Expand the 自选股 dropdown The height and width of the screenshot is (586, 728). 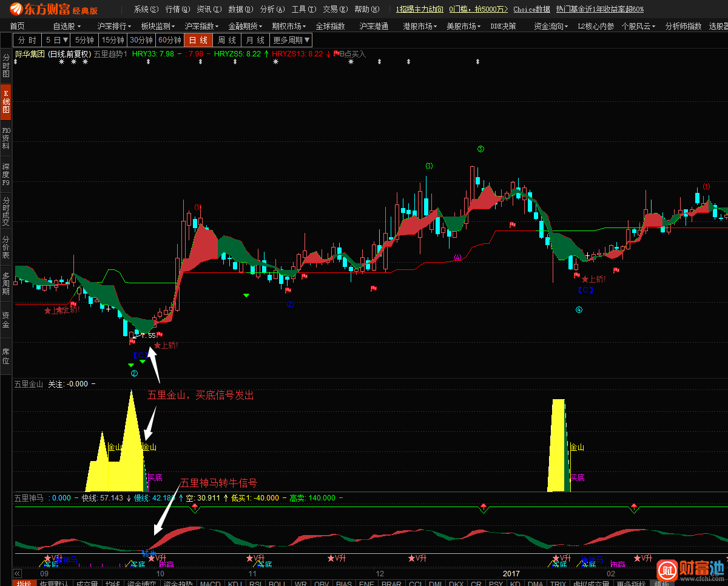point(67,26)
